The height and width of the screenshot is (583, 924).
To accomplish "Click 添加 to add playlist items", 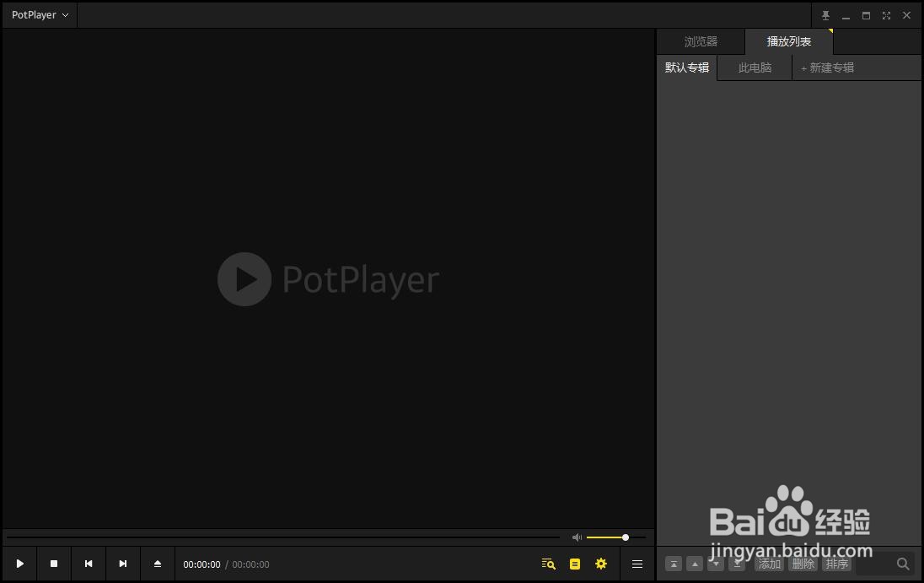I will point(769,564).
